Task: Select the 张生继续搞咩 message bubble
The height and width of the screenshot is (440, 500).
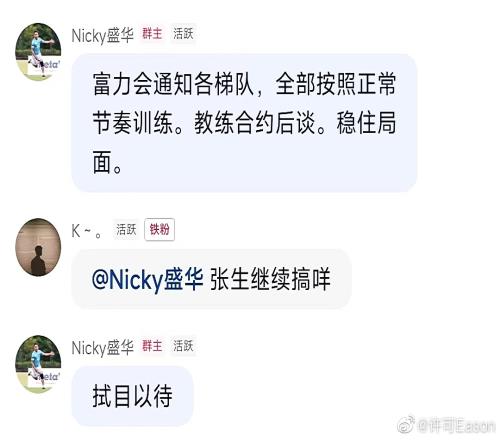Action: pos(211,279)
